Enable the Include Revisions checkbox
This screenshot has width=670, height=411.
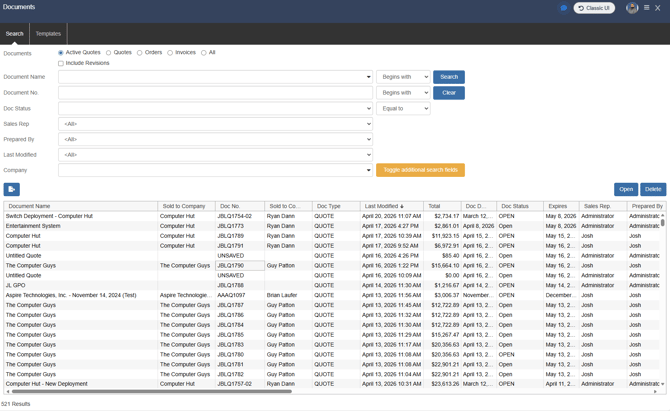tap(61, 63)
